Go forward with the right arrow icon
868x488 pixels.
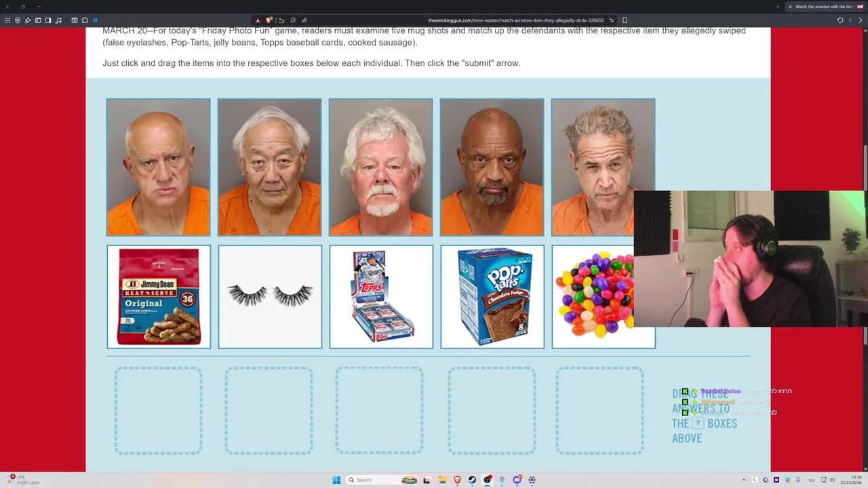point(861,20)
